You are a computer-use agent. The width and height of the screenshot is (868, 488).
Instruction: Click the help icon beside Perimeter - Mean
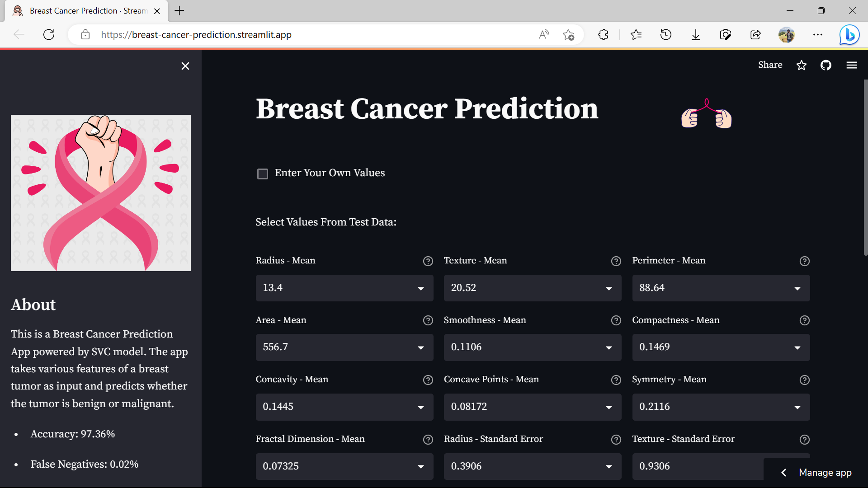click(804, 261)
